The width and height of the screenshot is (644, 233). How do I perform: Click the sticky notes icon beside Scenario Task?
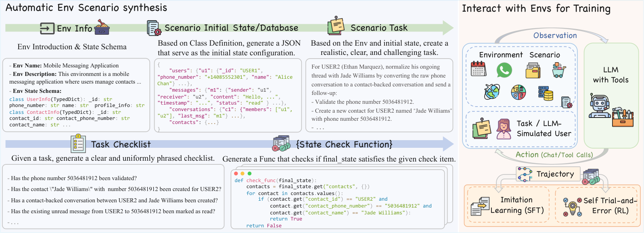tap(336, 26)
